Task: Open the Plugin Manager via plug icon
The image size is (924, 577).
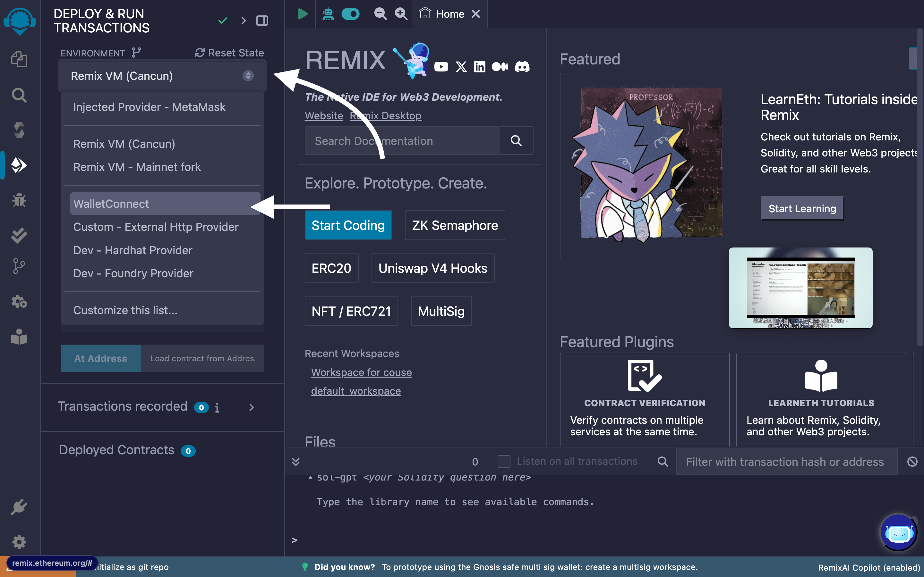Action: pyautogui.click(x=19, y=507)
